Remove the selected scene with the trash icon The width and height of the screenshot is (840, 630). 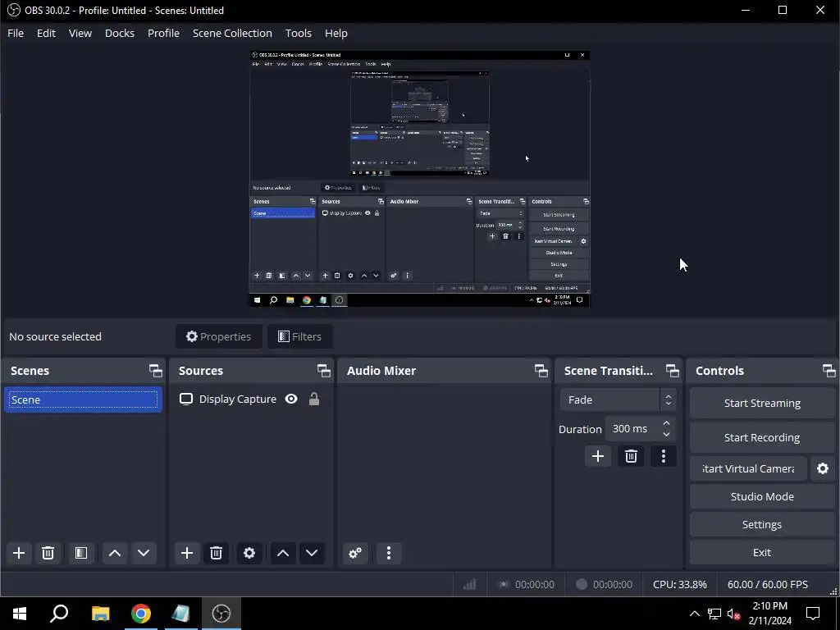click(x=48, y=553)
